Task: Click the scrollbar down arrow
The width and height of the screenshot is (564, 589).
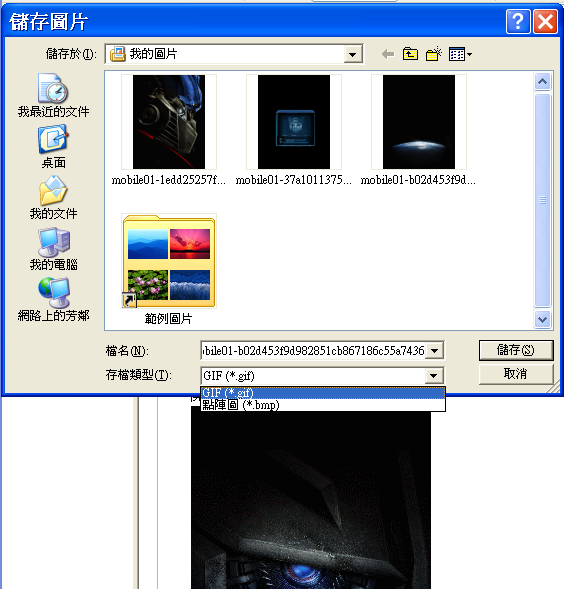Action: (542, 320)
